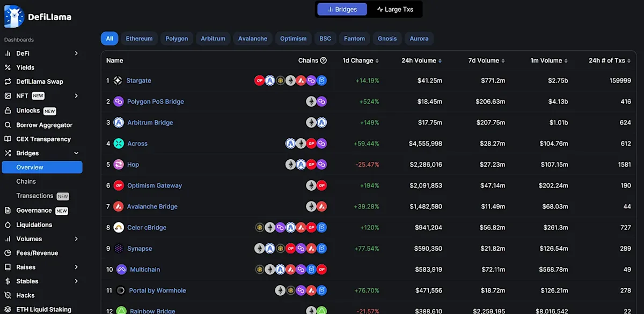This screenshot has height=314, width=644.
Task: Click the ETH Liquid Staking icon
Action: click(8, 309)
